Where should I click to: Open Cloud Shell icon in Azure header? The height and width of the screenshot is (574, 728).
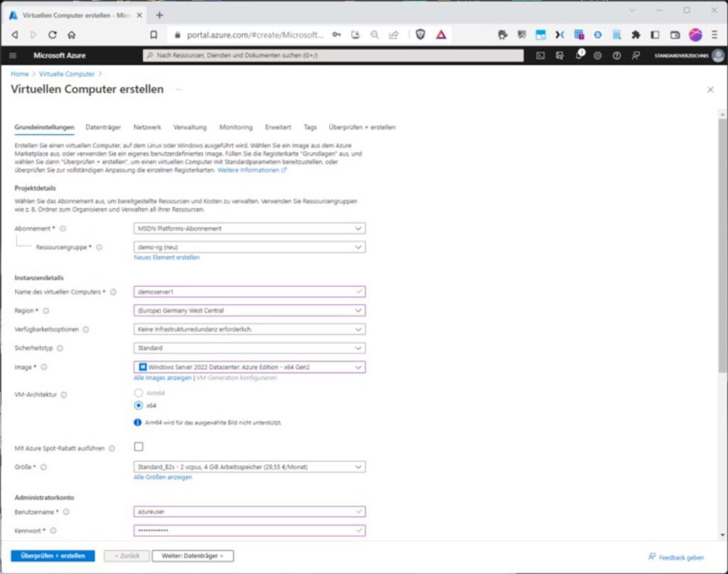[x=540, y=55]
